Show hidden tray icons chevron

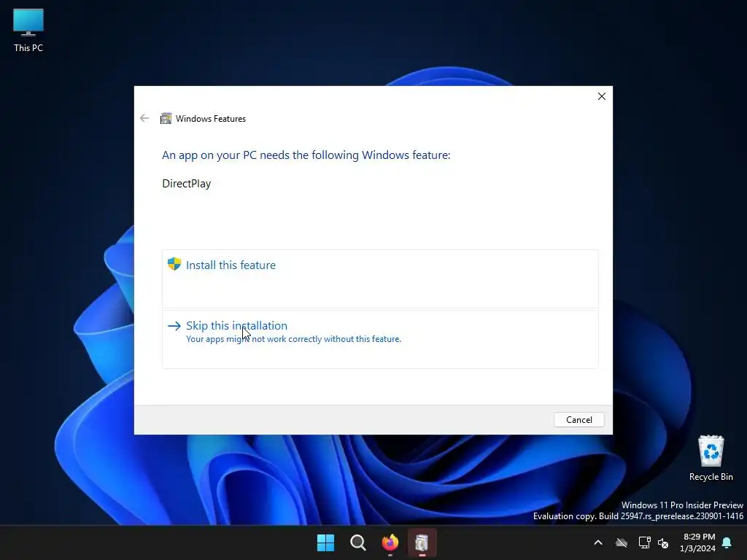tap(598, 542)
